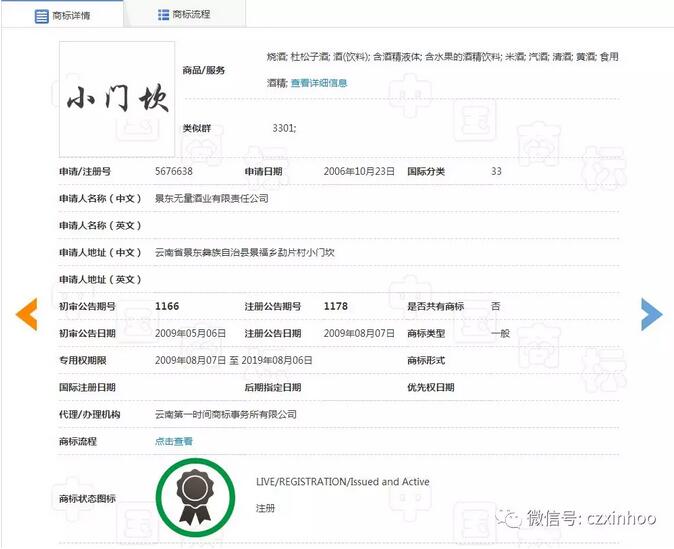The width and height of the screenshot is (674, 549).
Task: Click the 小门坎 trademark image
Action: tap(117, 99)
